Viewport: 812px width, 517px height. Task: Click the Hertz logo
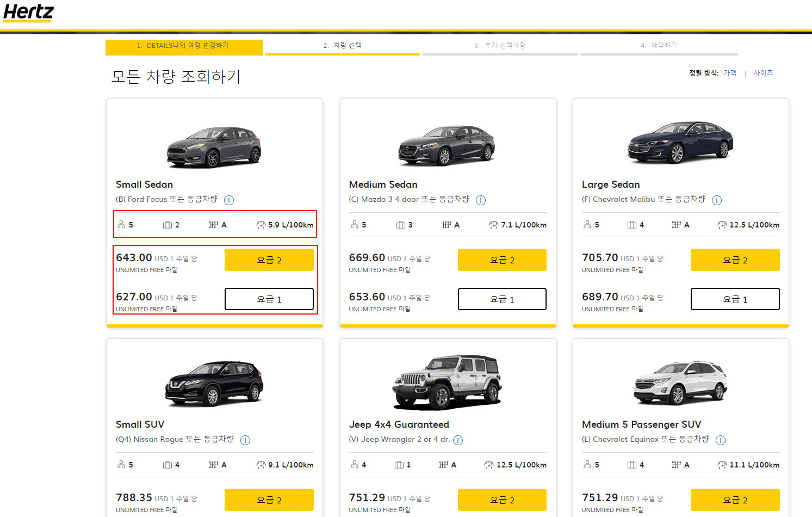click(x=29, y=12)
